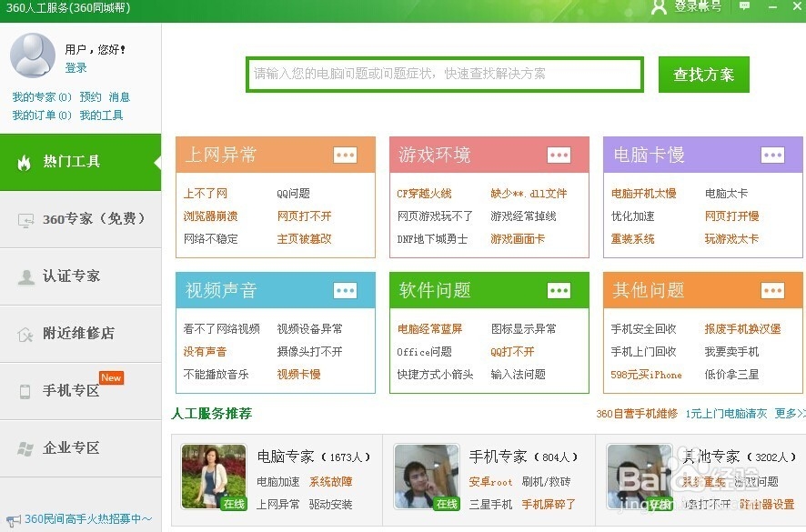Click the login account person icon

pos(659,6)
